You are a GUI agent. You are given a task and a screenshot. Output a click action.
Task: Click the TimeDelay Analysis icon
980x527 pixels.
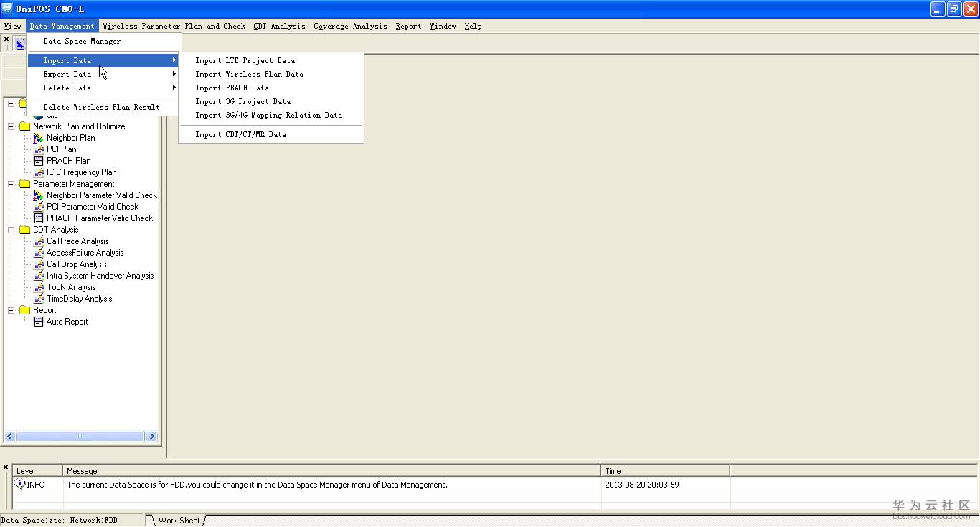point(39,299)
